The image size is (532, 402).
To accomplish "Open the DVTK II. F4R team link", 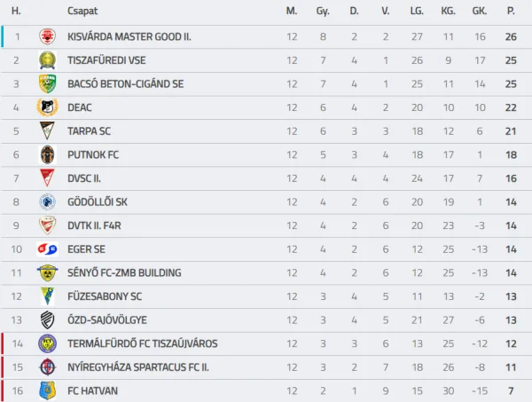I will point(99,225).
